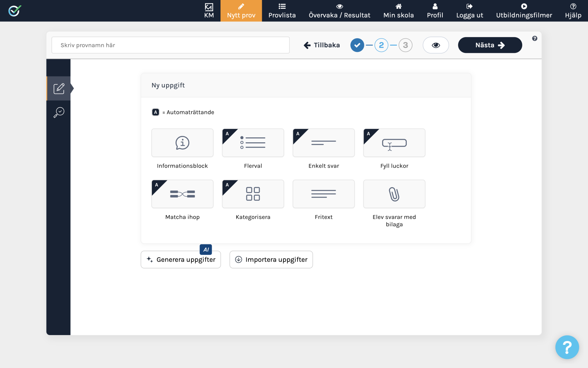588x368 pixels.
Task: Click the Importera uppgifter button
Action: tap(271, 260)
